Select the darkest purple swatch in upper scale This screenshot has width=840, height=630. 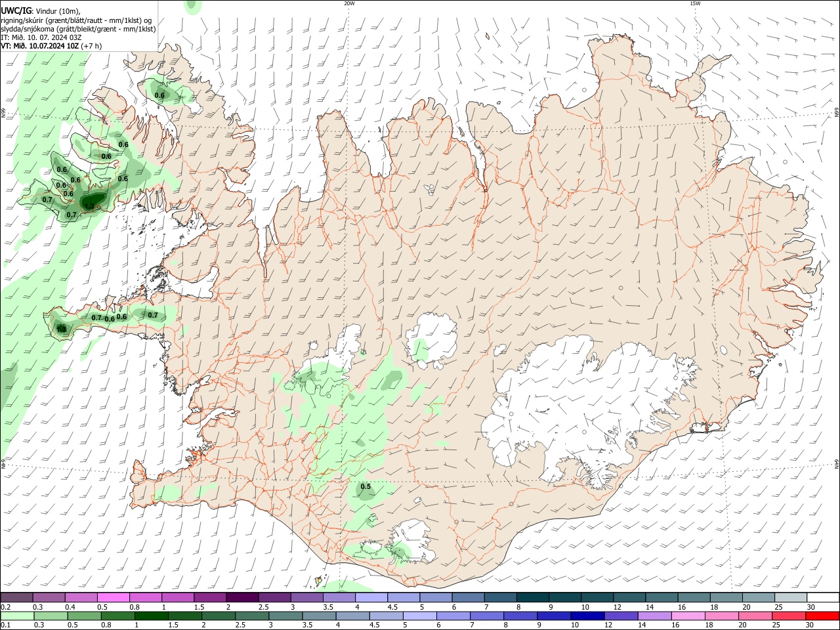[241, 598]
